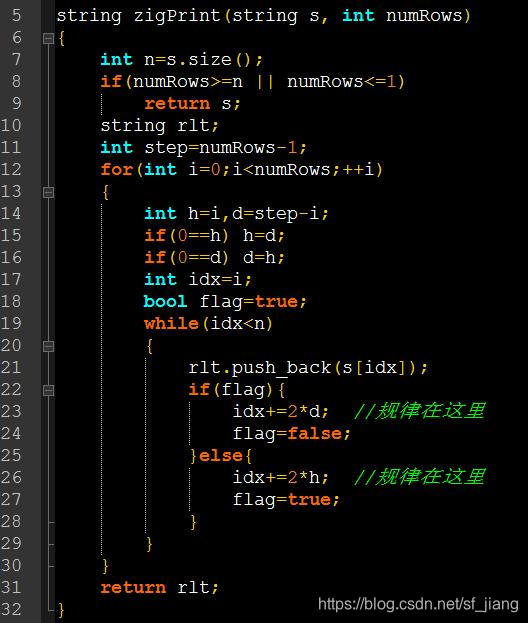Click the condition 'numRows<=1' on line 8

341,82
